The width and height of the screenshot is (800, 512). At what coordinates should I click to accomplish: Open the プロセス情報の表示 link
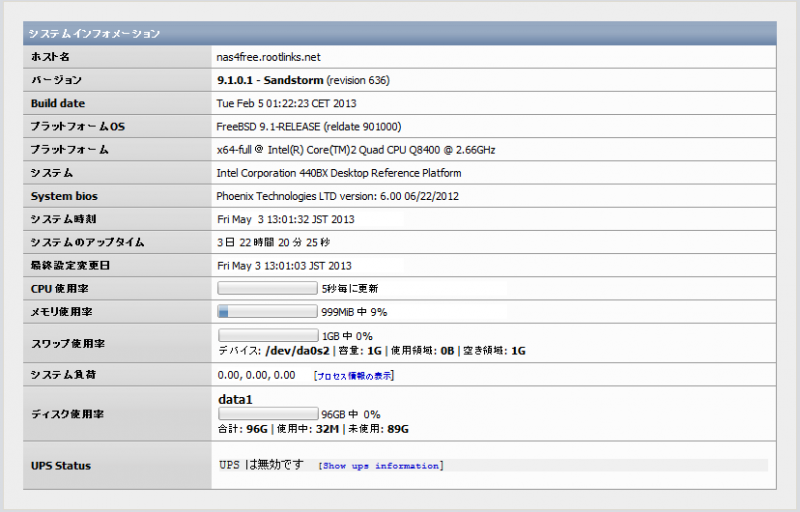[x=354, y=376]
